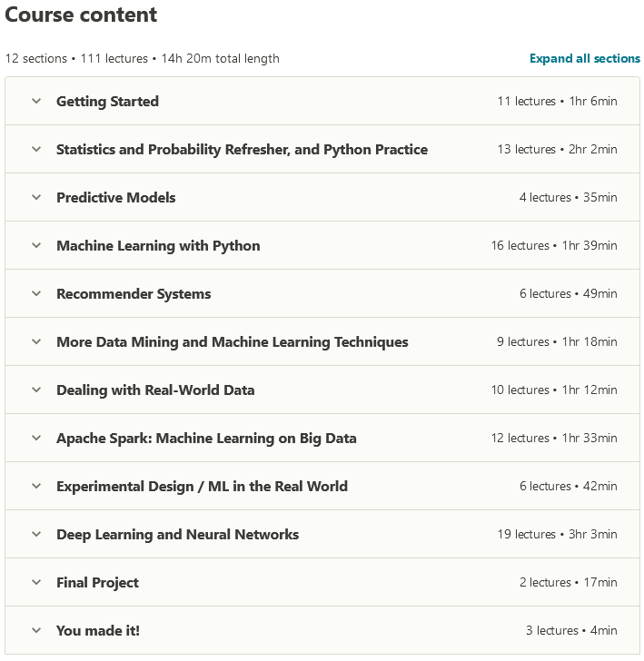Click chevron next to Dealing with Real-World Data
This screenshot has width=644, height=661.
click(x=36, y=390)
